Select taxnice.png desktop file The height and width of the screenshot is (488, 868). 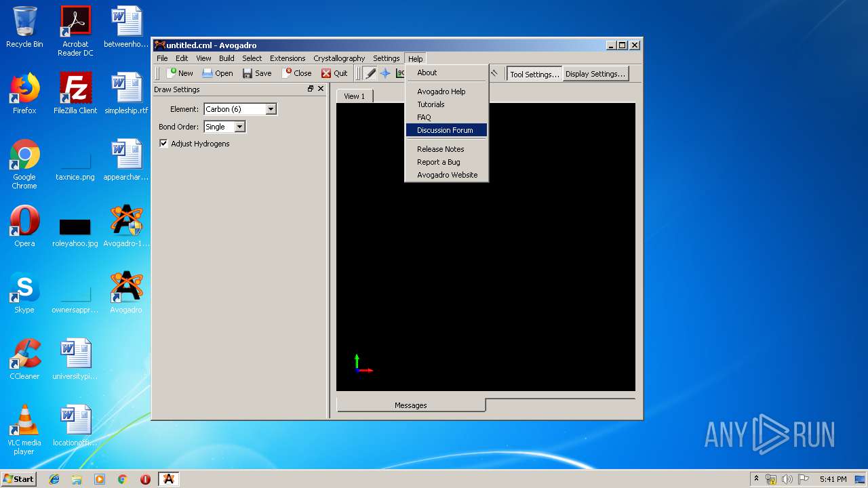(75, 164)
